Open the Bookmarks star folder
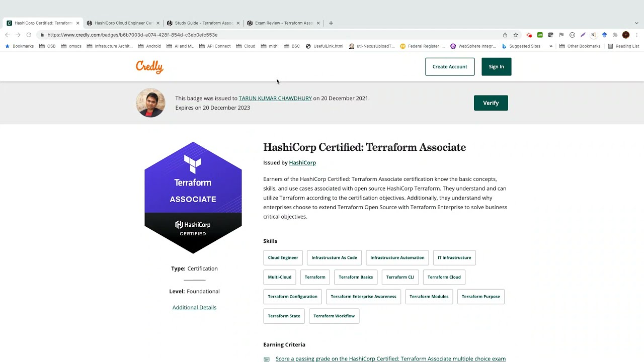 19,46
